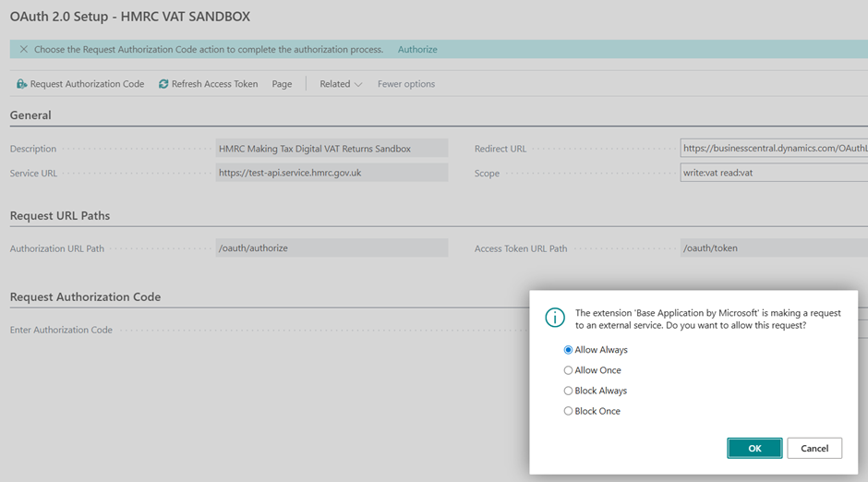The width and height of the screenshot is (868, 482).
Task: Click the Request Authorization Code icon
Action: point(21,83)
